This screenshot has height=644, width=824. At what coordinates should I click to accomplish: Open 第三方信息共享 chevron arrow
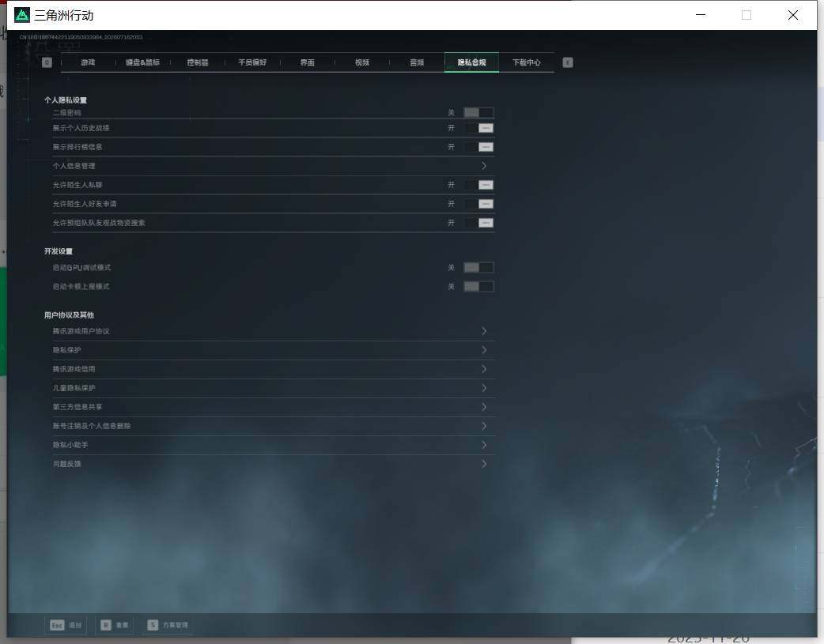tap(484, 407)
